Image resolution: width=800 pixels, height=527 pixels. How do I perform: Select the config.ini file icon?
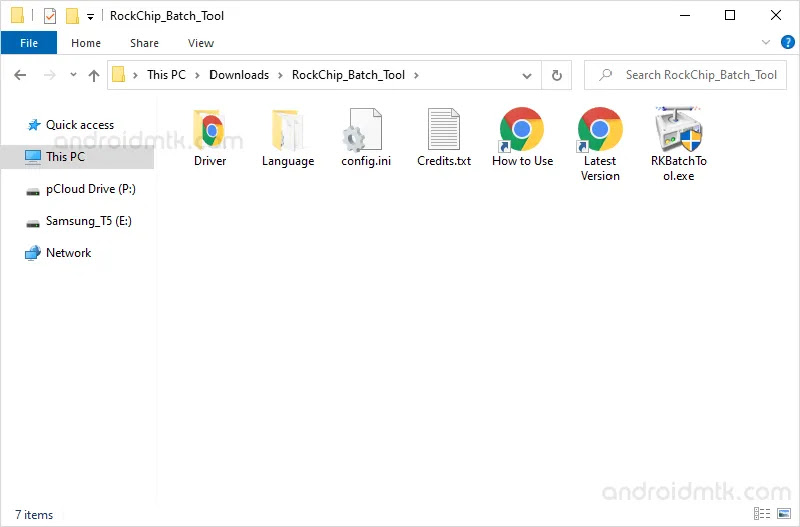click(x=363, y=130)
